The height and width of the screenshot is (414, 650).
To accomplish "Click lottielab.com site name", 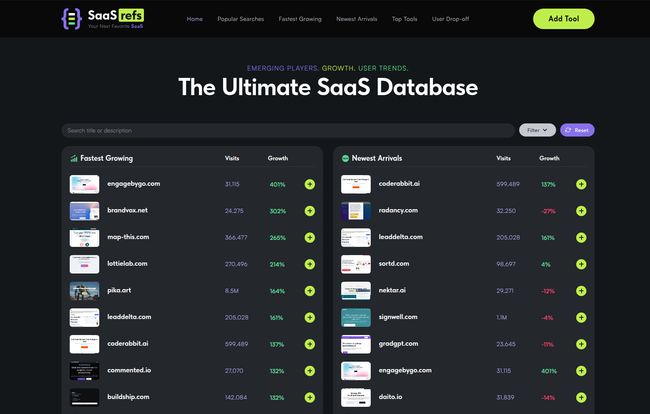I will [127, 264].
